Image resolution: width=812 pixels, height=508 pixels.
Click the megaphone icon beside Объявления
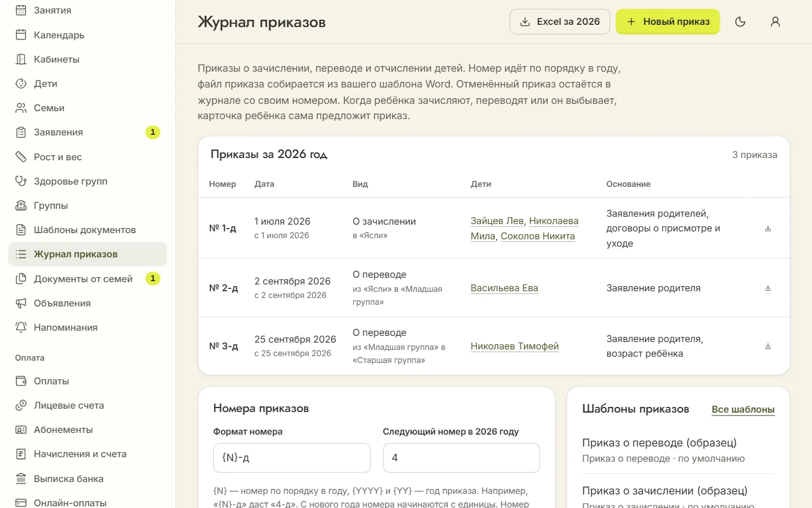pyautogui.click(x=21, y=303)
